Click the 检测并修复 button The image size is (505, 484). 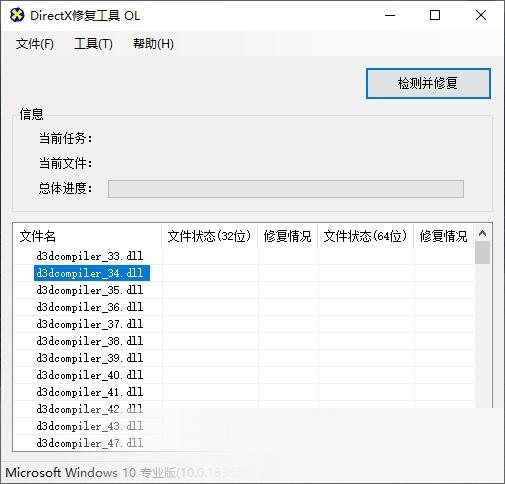click(x=428, y=83)
